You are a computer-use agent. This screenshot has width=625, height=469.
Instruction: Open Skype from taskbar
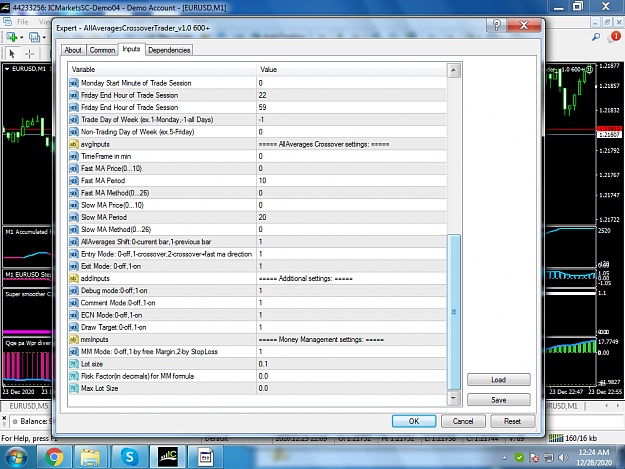(x=130, y=457)
